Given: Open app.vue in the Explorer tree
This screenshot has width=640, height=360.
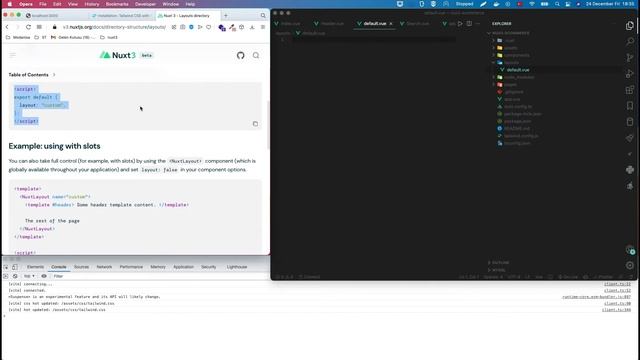Looking at the screenshot, I should tap(512, 99).
